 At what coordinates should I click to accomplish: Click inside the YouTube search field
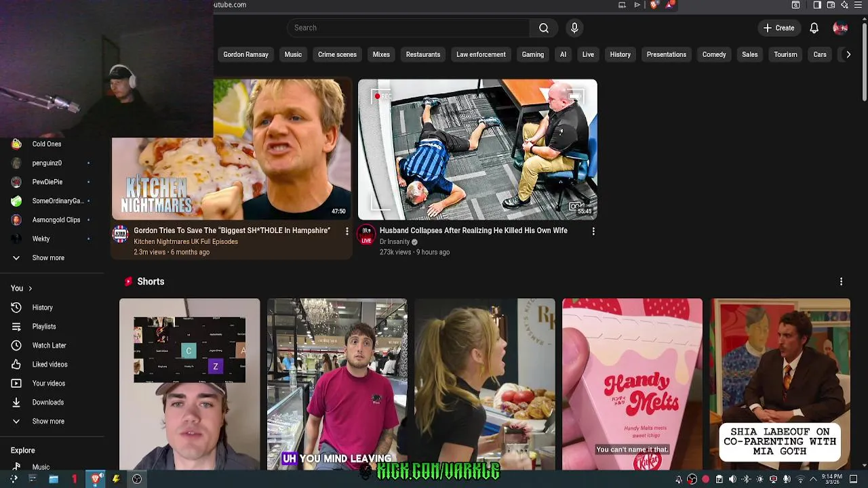pos(408,28)
